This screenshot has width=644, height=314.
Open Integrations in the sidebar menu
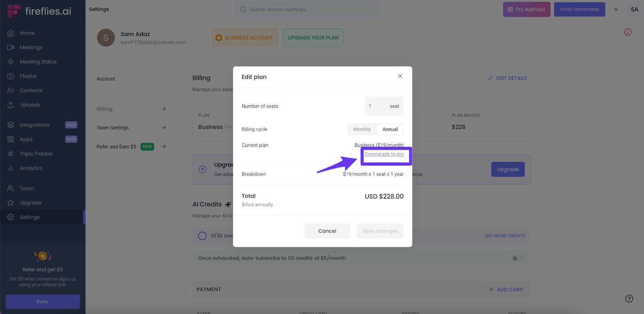tap(35, 125)
